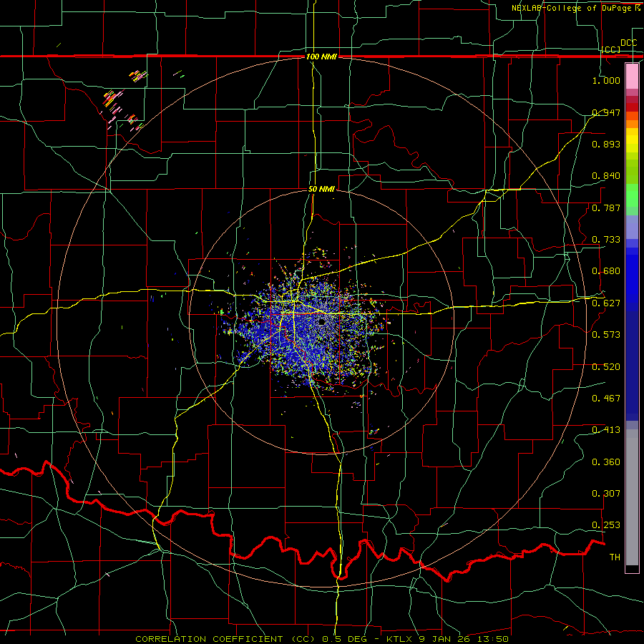This screenshot has height=644, width=644.
Task: Select the 0.627 legend value
Action: click(x=606, y=303)
